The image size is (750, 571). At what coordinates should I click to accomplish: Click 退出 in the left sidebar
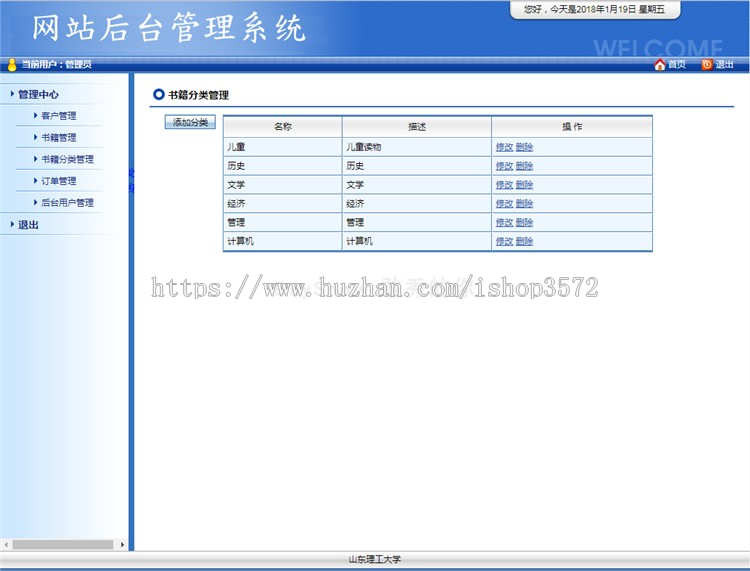(28, 225)
